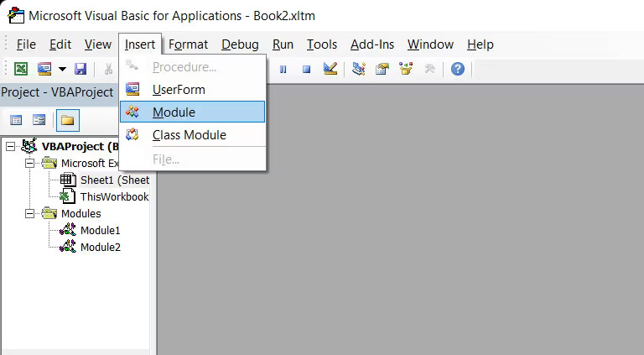Open the Tools menu
This screenshot has height=355, width=644.
tap(322, 44)
